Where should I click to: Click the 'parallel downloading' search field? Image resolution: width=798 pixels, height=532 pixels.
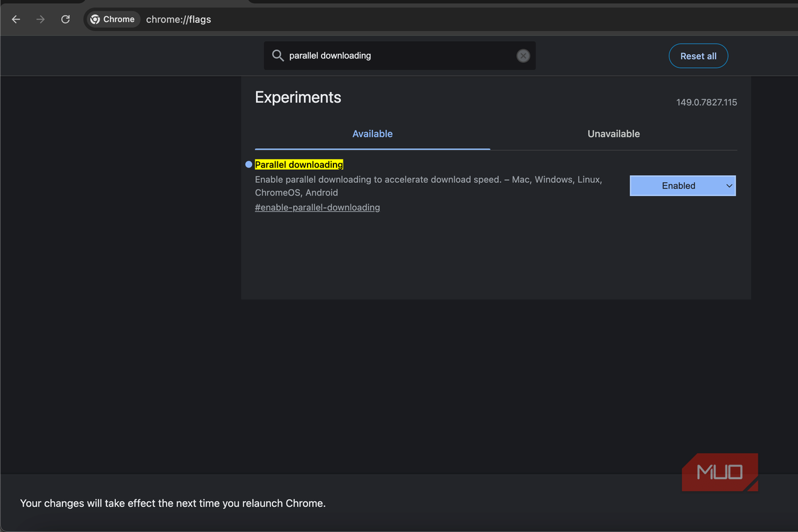[x=400, y=55]
